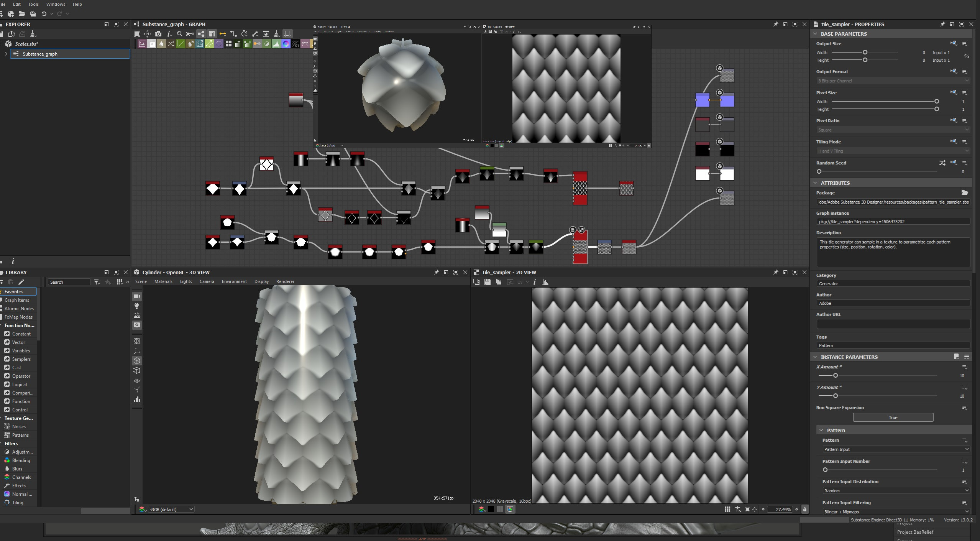This screenshot has width=980, height=541.
Task: Open the Tools menu
Action: pos(33,4)
